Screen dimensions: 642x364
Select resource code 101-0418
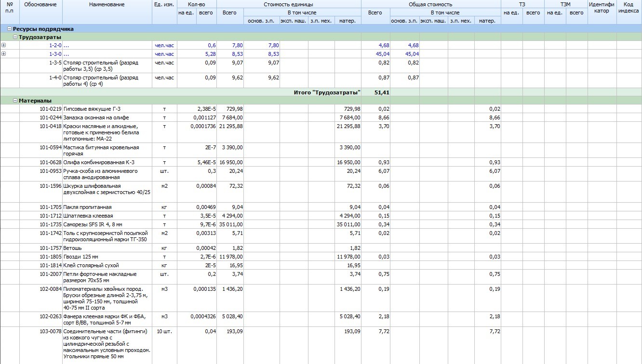tap(51, 126)
